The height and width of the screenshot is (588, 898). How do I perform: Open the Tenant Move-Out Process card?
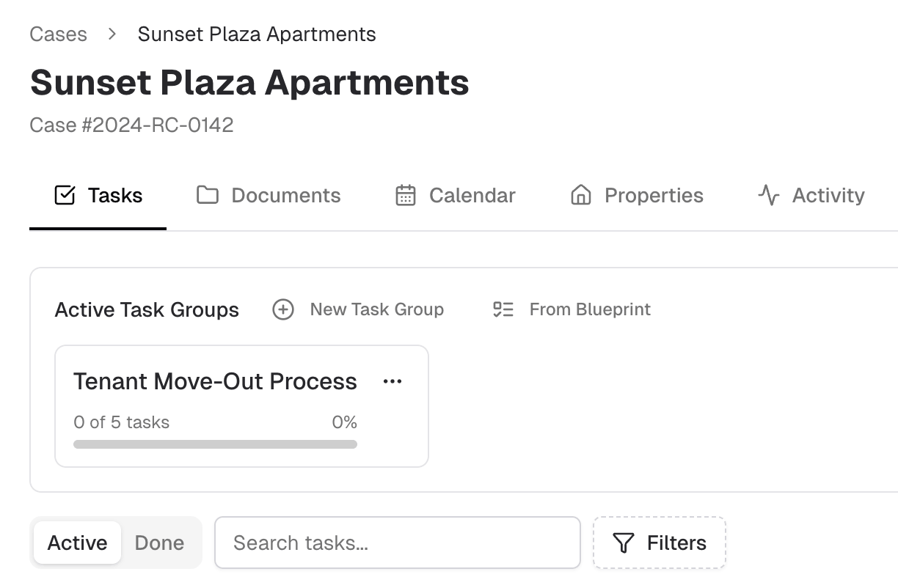pyautogui.click(x=215, y=382)
